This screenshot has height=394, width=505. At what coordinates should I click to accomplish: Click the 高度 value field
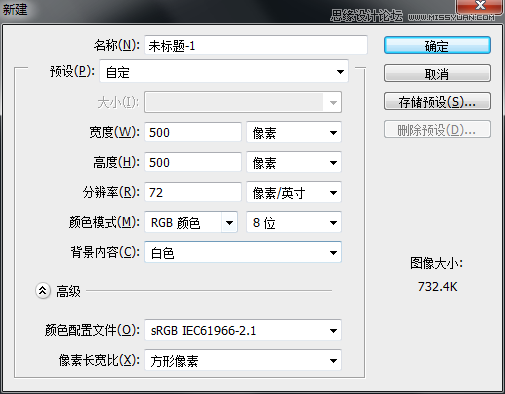pyautogui.click(x=193, y=162)
